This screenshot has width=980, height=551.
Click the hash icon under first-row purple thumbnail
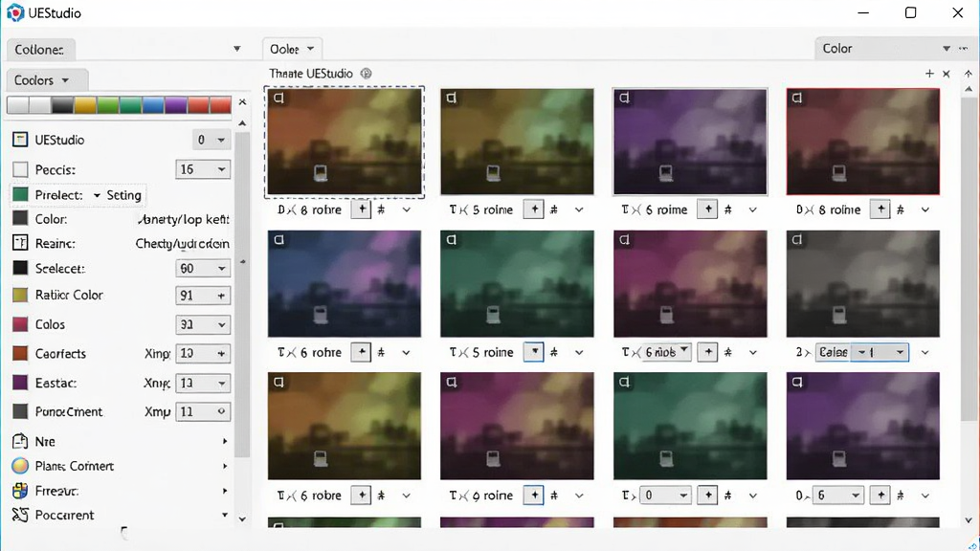click(728, 209)
